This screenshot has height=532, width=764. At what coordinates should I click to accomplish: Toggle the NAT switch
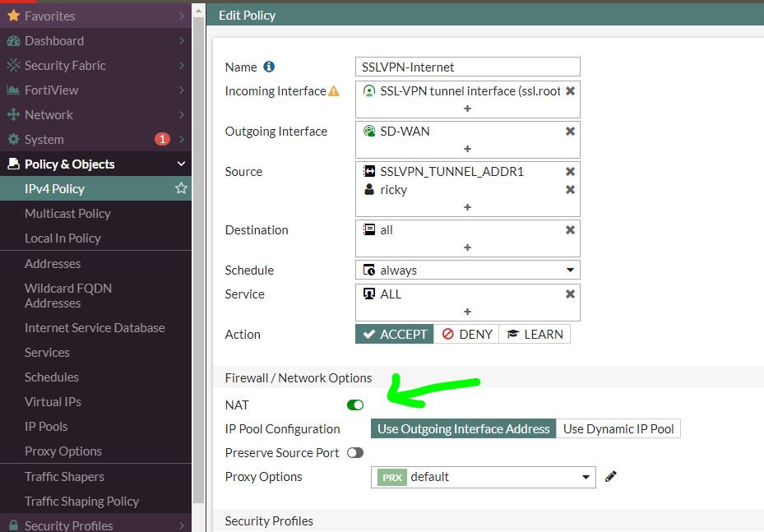pyautogui.click(x=355, y=405)
